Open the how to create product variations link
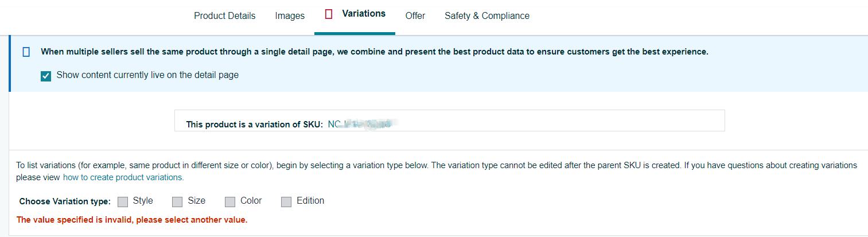This screenshot has width=868, height=237. 123,177
